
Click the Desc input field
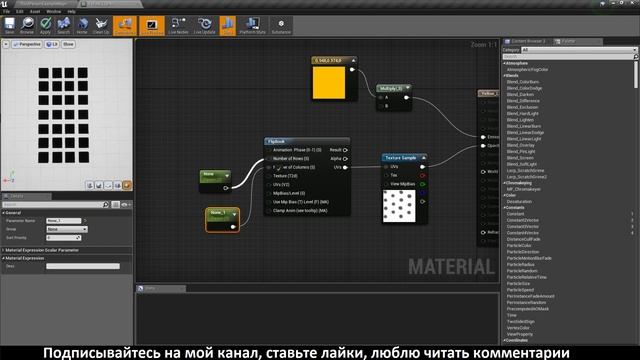[x=83, y=266]
